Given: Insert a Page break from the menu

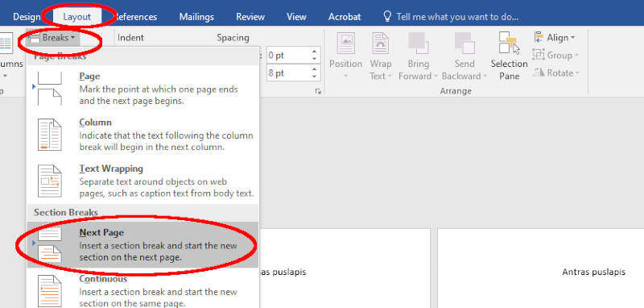Looking at the screenshot, I should coord(142,89).
